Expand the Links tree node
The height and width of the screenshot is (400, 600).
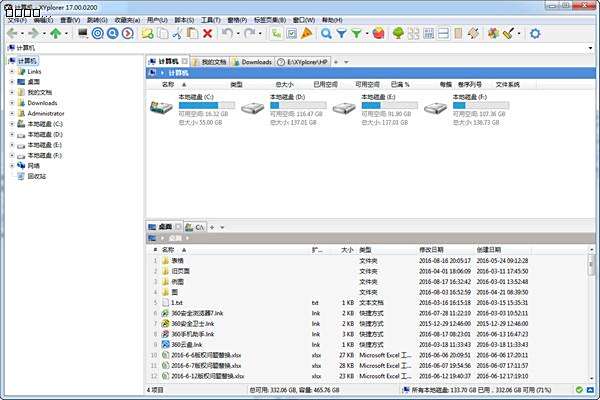point(12,72)
